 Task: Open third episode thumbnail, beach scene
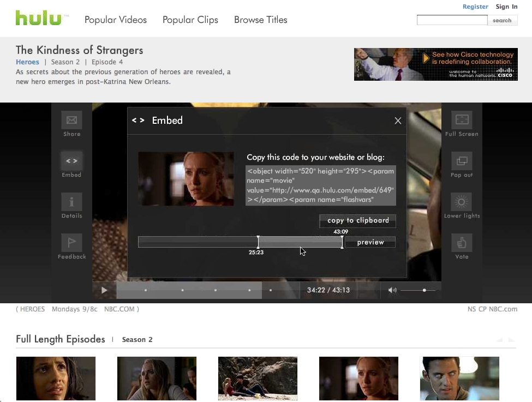[x=258, y=378]
